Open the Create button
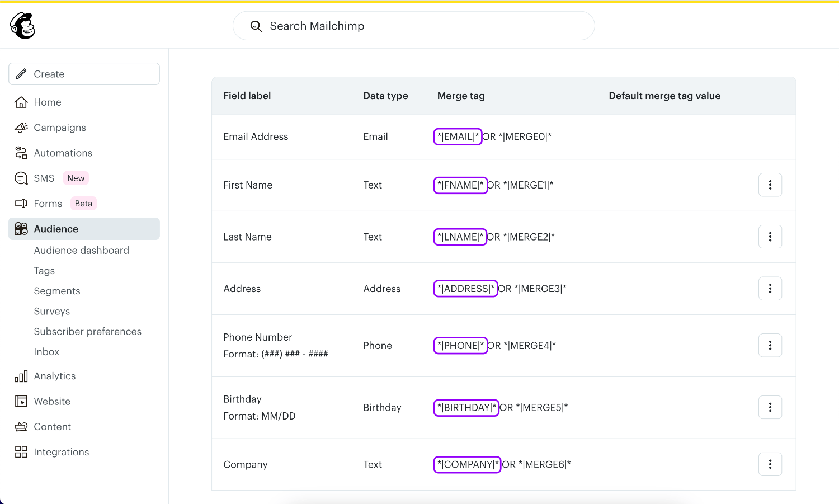 tap(84, 74)
